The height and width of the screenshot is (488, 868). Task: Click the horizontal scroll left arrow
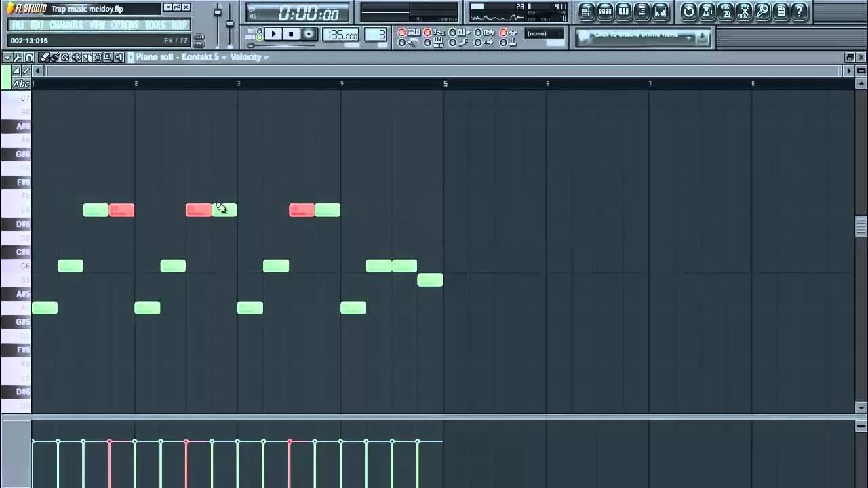[x=39, y=70]
